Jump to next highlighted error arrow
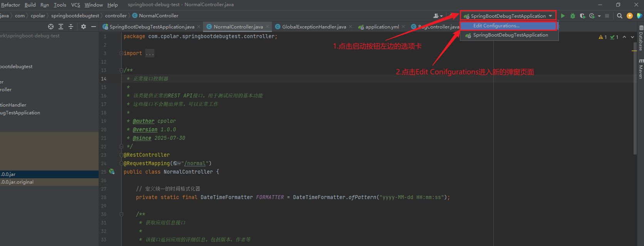 tap(632, 37)
